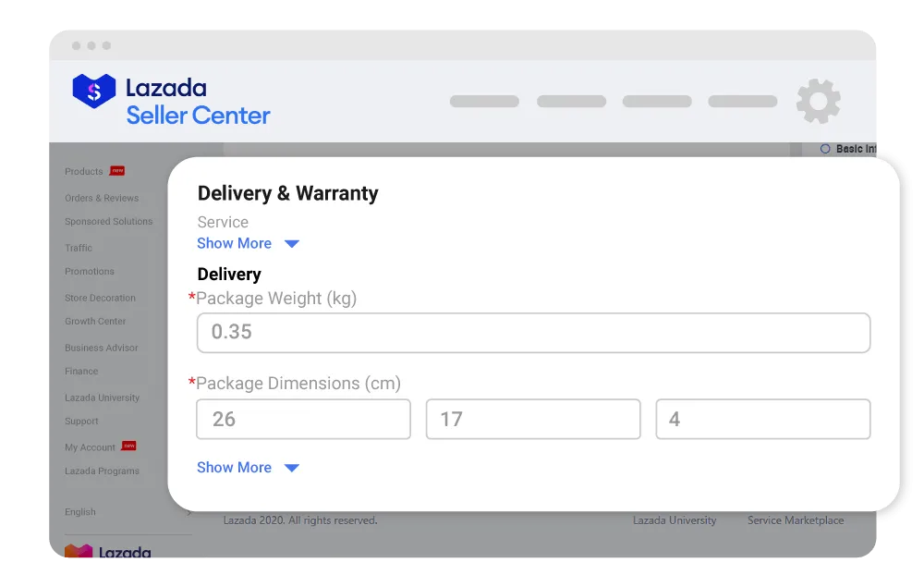This screenshot has height=587, width=924.
Task: Expand Show More below Package Dimensions
Action: coord(234,468)
